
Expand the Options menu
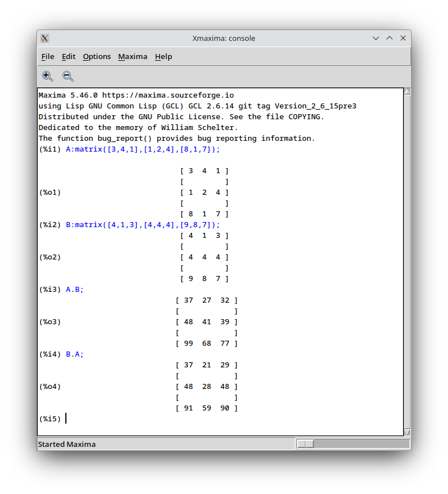[x=97, y=57]
